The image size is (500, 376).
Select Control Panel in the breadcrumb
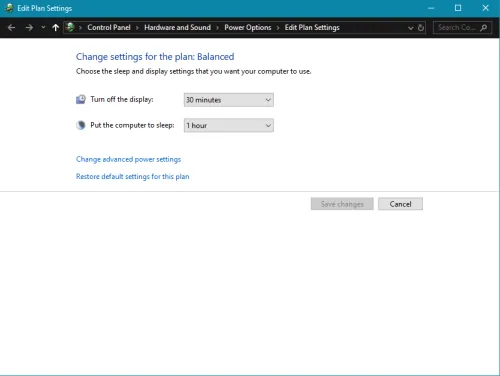pyautogui.click(x=109, y=27)
